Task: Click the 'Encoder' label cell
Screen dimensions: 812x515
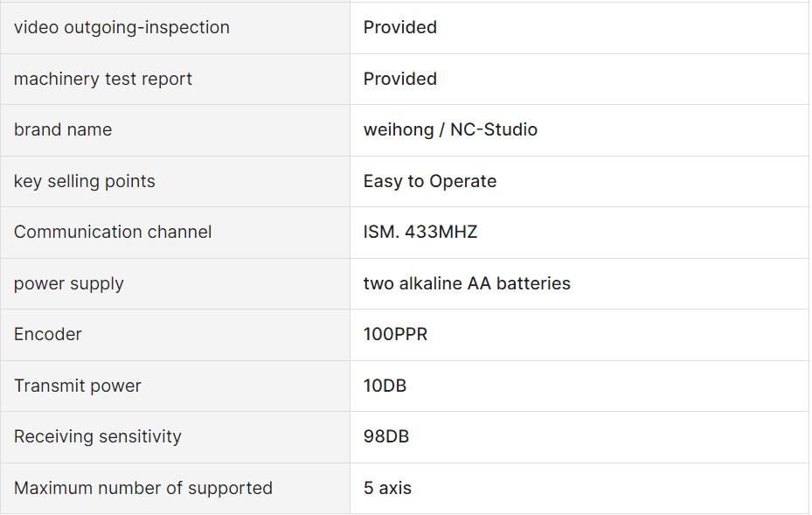Action: (x=175, y=335)
